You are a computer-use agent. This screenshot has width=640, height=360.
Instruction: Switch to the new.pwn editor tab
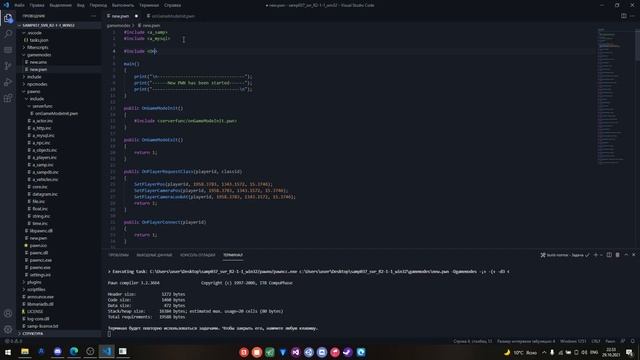121,16
